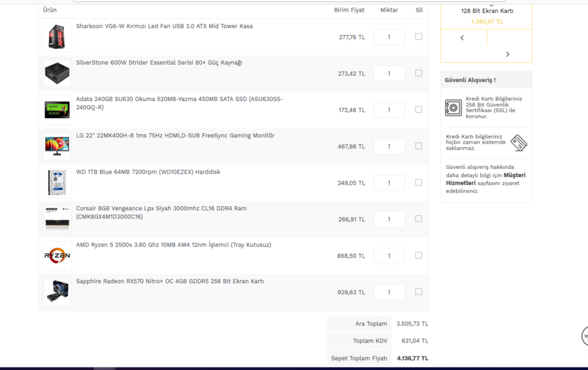Click the Toplam KDV 631,04 TL value
588x370 pixels.
(415, 341)
